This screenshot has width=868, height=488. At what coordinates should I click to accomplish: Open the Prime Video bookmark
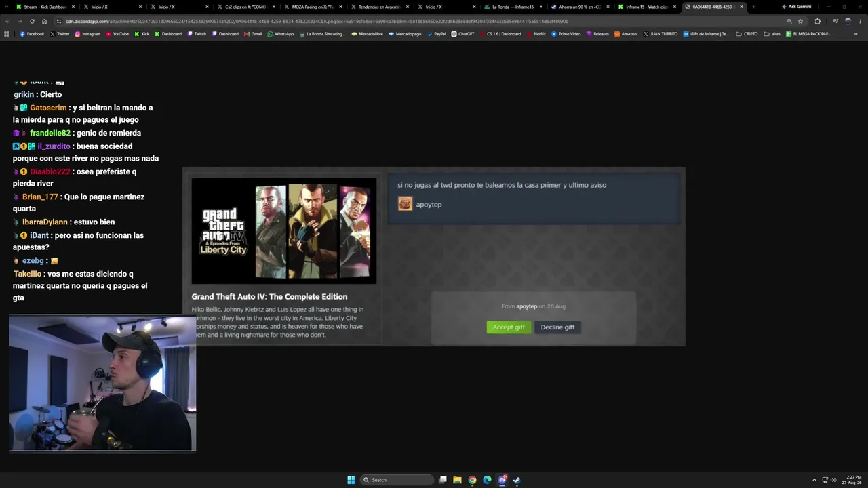pyautogui.click(x=566, y=34)
